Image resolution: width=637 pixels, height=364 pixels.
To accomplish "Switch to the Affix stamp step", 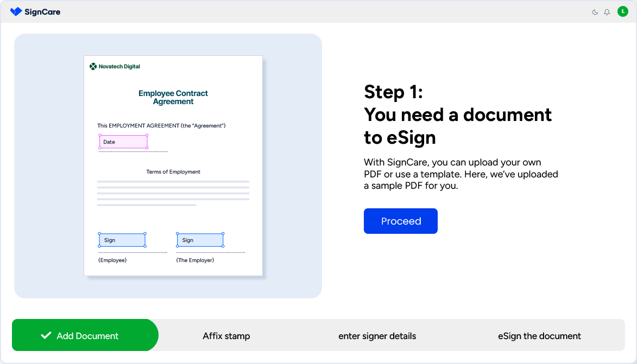I will (226, 336).
